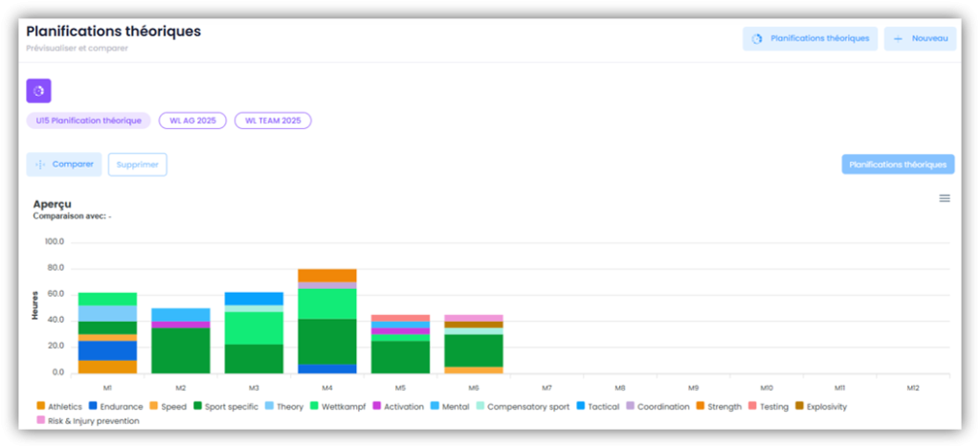The width and height of the screenshot is (980, 448).
Task: Select the U15 Planification théorique chip
Action: (88, 121)
